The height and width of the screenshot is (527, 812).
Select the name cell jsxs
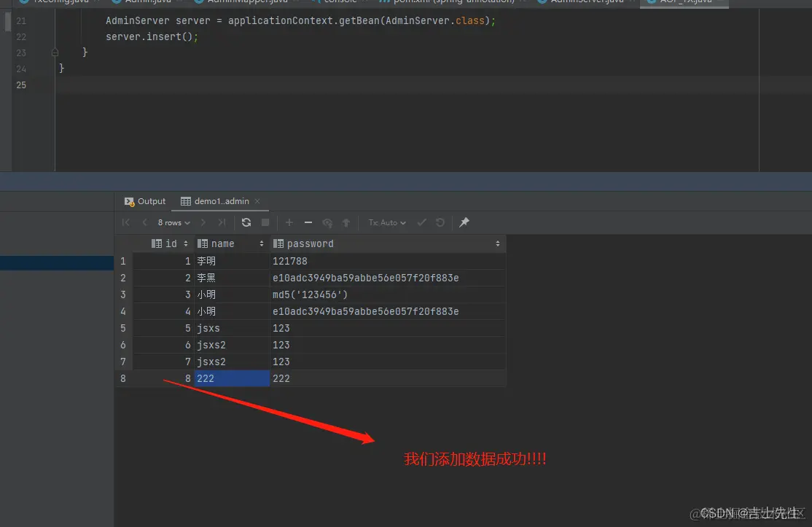[232, 328]
